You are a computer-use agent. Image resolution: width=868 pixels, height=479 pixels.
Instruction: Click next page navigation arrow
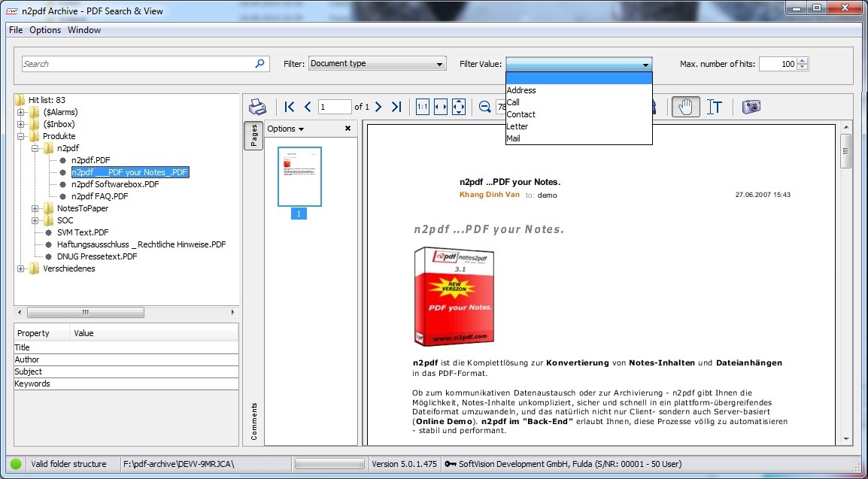pos(378,106)
